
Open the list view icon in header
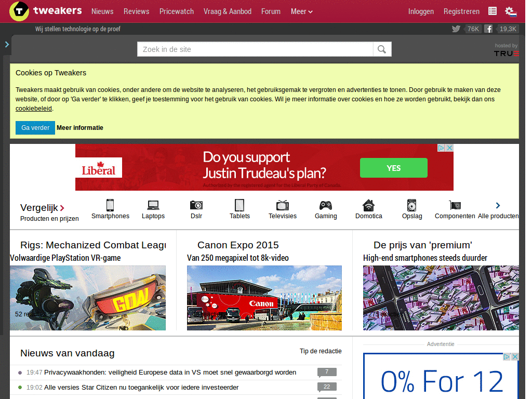click(493, 11)
